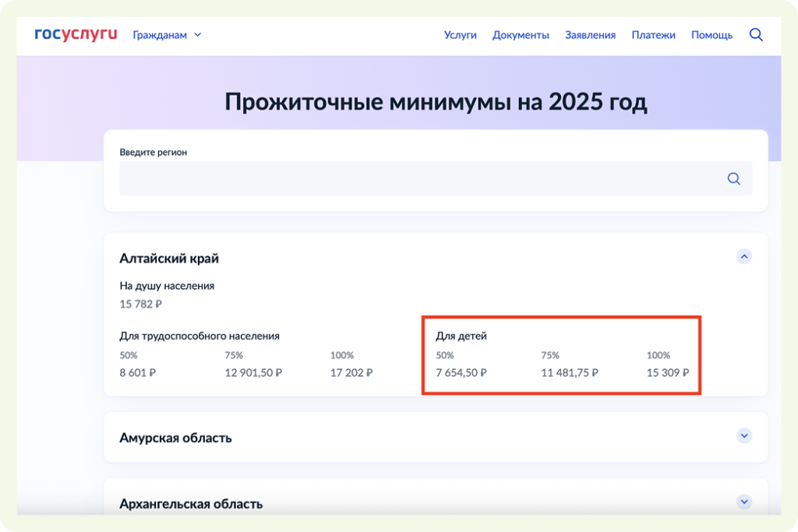This screenshot has width=798, height=532.
Task: Expand the Архангельская область chevron
Action: click(743, 502)
